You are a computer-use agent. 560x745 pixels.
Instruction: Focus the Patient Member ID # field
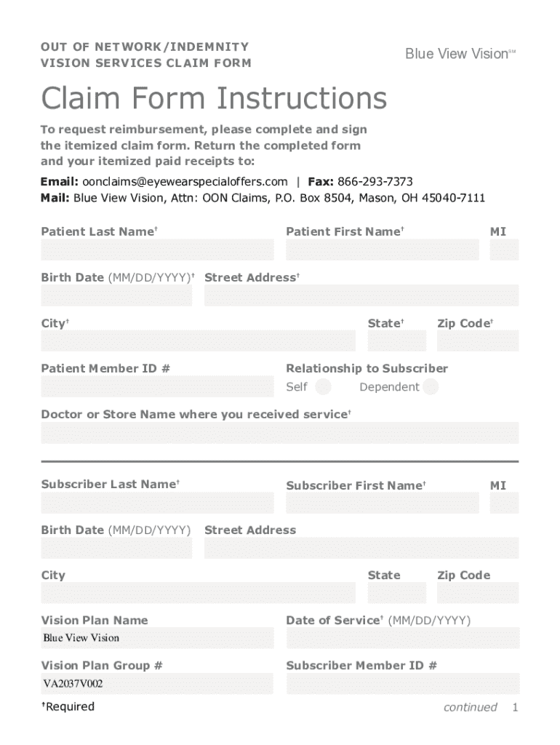click(x=157, y=386)
